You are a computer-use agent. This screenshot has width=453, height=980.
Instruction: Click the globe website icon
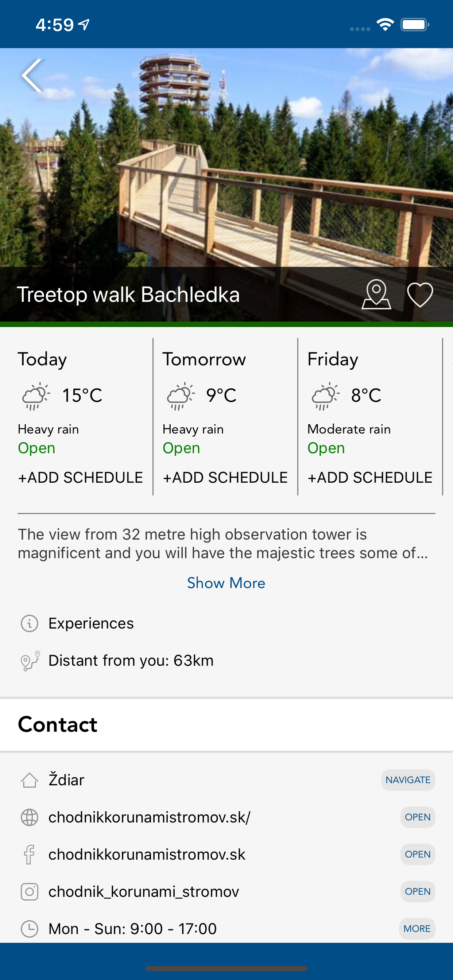coord(29,817)
